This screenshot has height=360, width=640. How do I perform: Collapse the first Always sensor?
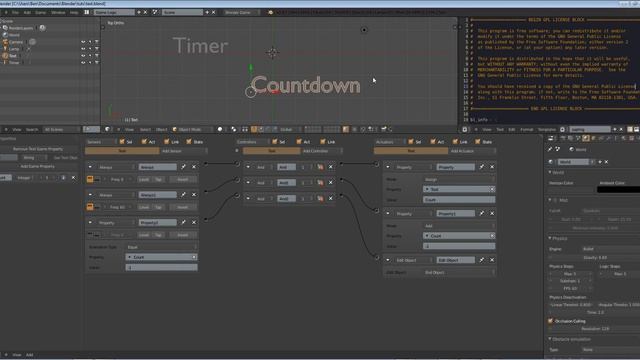[90, 167]
